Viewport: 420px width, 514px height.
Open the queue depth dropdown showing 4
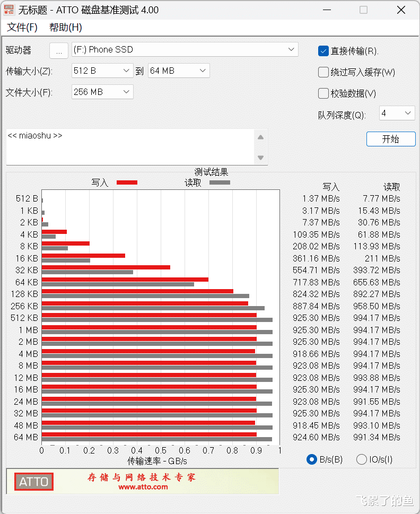pyautogui.click(x=397, y=113)
